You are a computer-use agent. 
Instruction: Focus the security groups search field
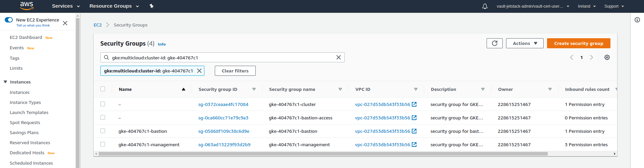(222, 57)
